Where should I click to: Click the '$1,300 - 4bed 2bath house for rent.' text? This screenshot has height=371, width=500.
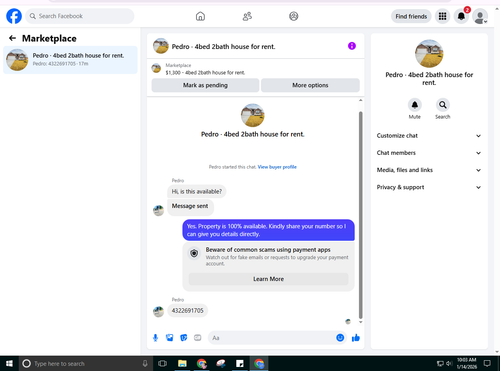coord(205,73)
